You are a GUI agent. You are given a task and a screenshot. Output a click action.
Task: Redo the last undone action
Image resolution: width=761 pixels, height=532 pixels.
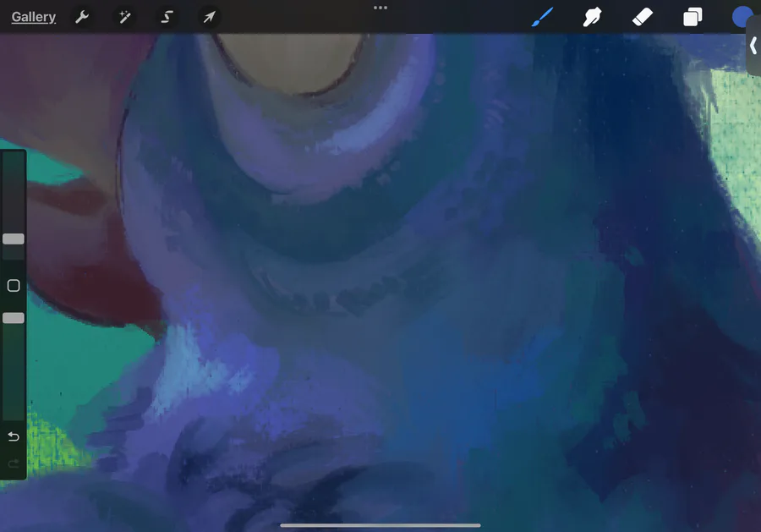[14, 463]
